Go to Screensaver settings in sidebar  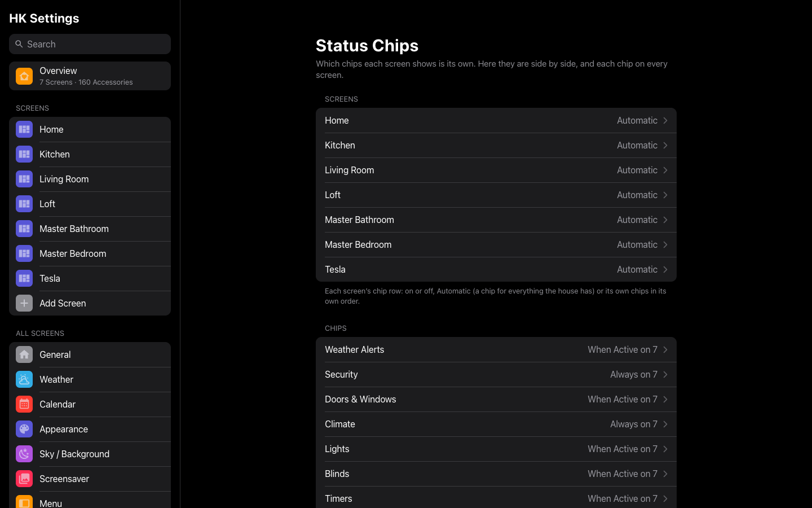coord(90,479)
